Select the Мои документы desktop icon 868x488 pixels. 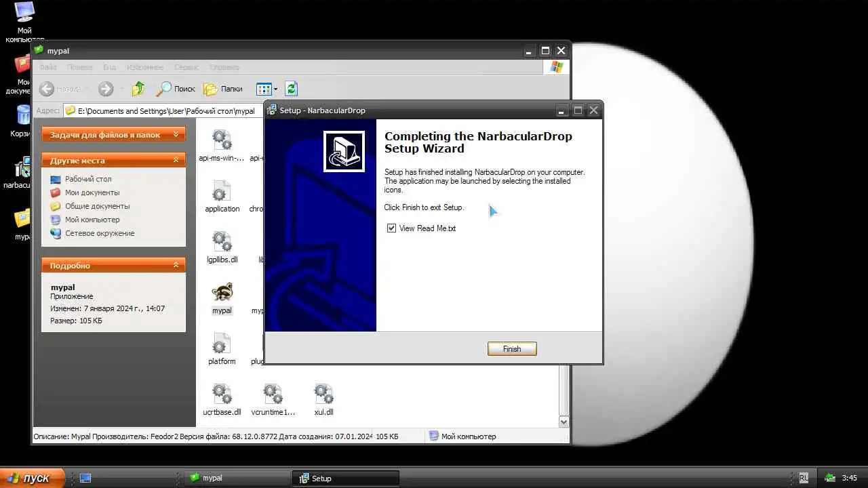click(x=22, y=75)
